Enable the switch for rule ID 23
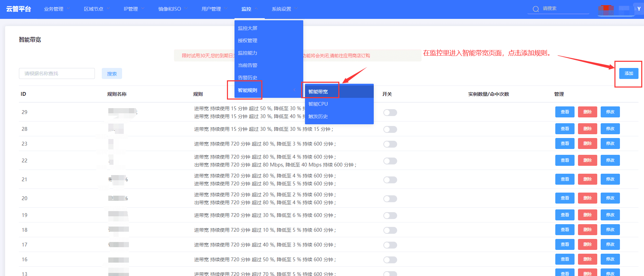644x276 pixels. [390, 144]
